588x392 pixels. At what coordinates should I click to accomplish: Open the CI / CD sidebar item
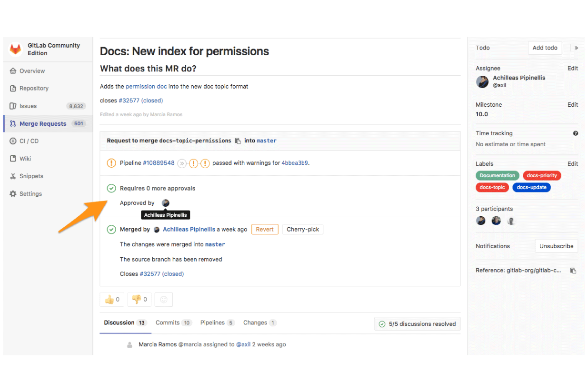point(48,141)
